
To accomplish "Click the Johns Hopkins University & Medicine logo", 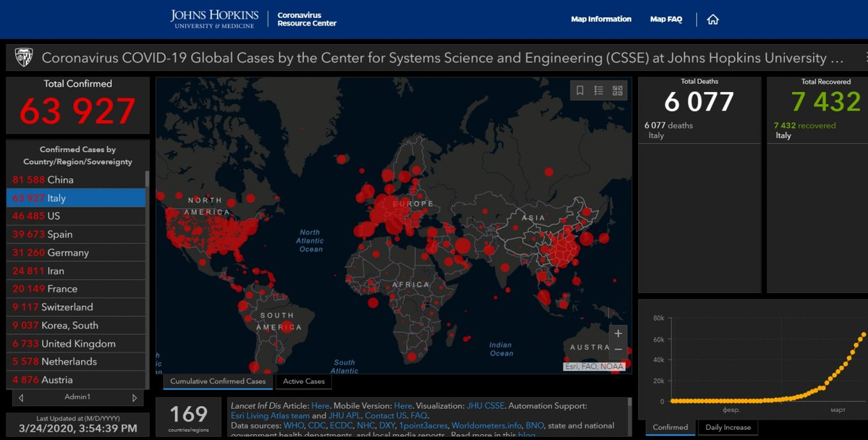I will click(213, 20).
